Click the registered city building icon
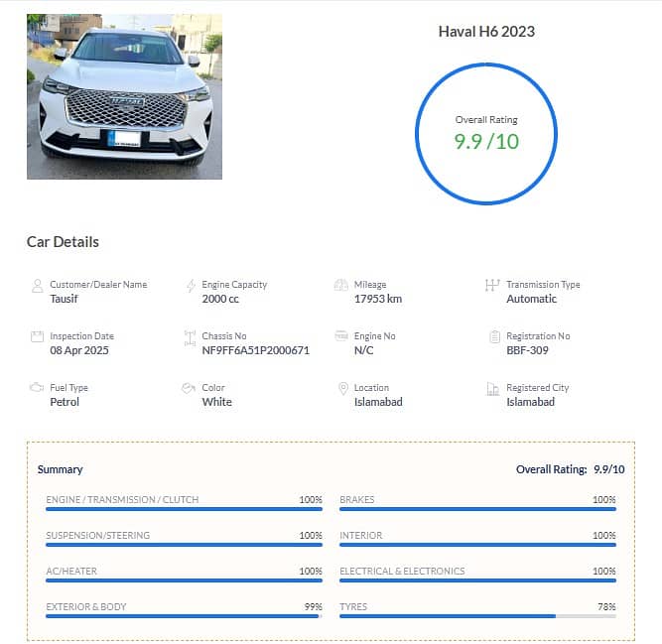 point(492,389)
